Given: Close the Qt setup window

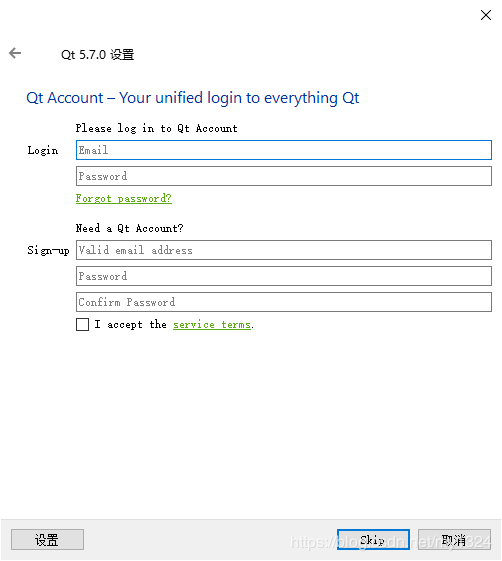Looking at the screenshot, I should (486, 15).
